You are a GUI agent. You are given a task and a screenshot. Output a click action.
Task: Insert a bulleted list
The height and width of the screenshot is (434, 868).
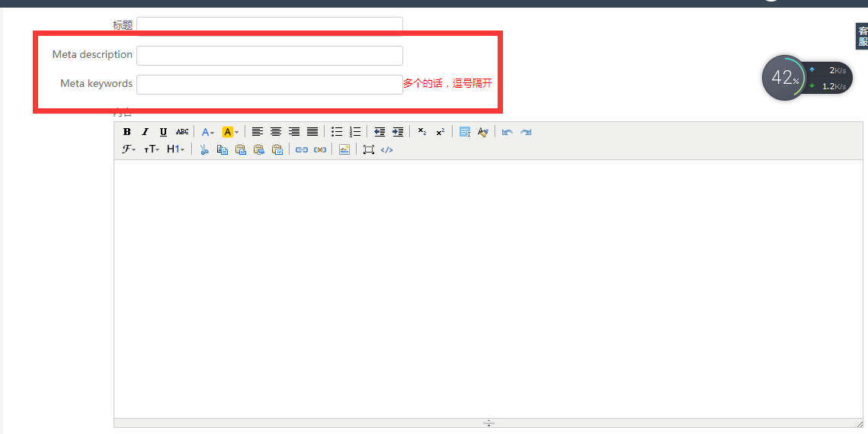(337, 132)
